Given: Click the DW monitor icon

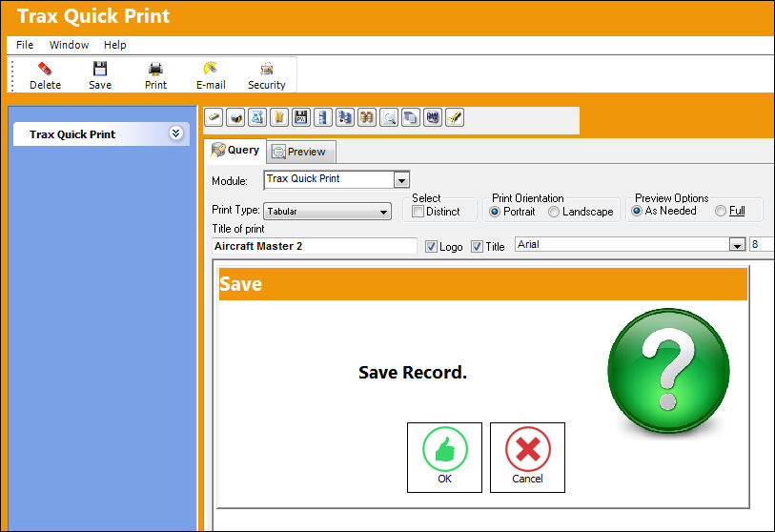Looking at the screenshot, I should pyautogui.click(x=433, y=117).
